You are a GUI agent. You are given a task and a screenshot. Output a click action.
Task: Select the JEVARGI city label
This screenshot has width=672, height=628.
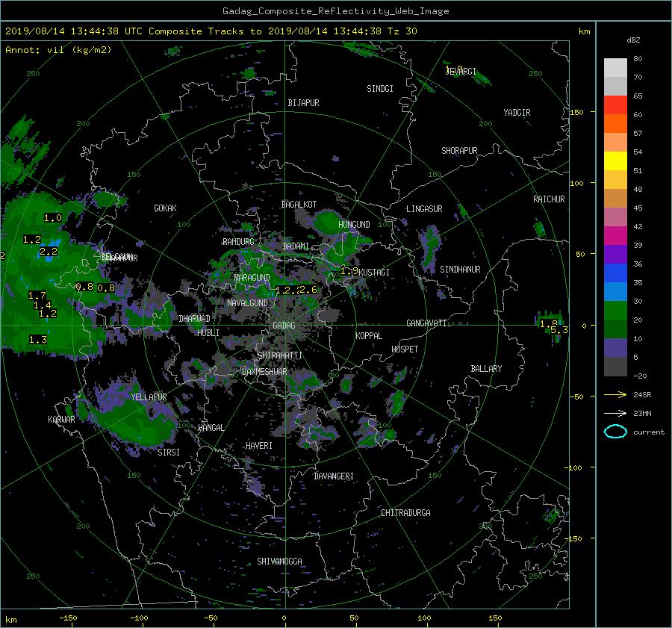461,72
